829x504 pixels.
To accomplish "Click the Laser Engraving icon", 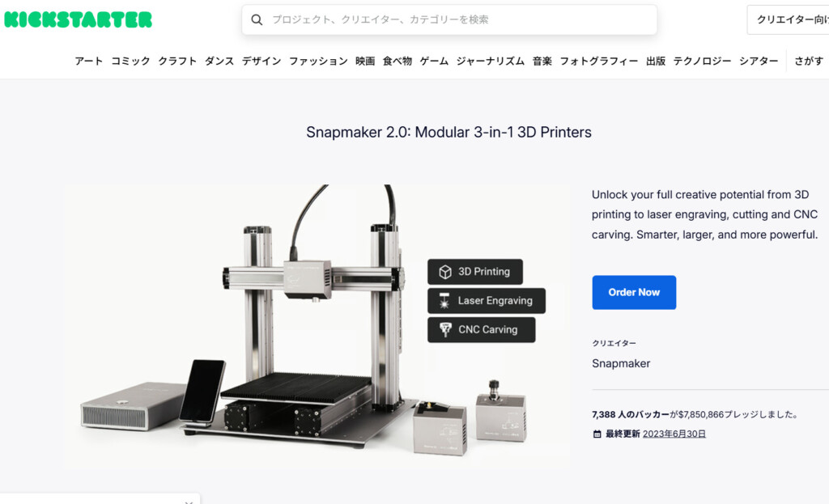I will (444, 301).
